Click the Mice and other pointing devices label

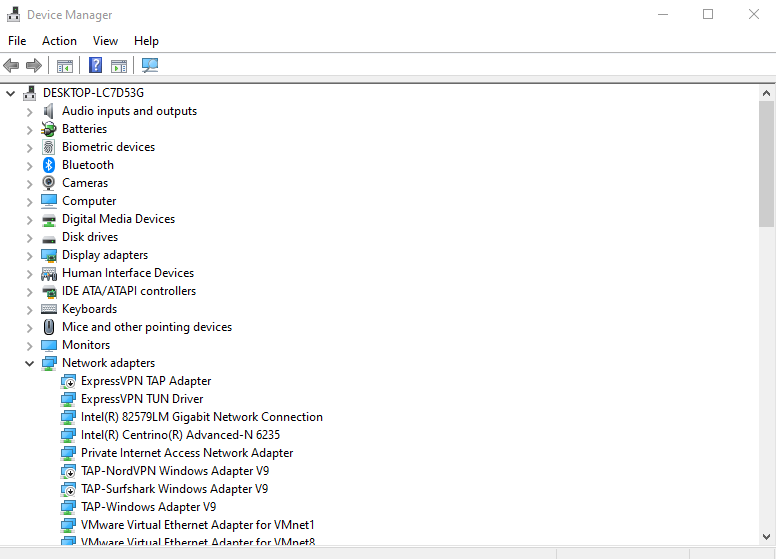(x=146, y=327)
